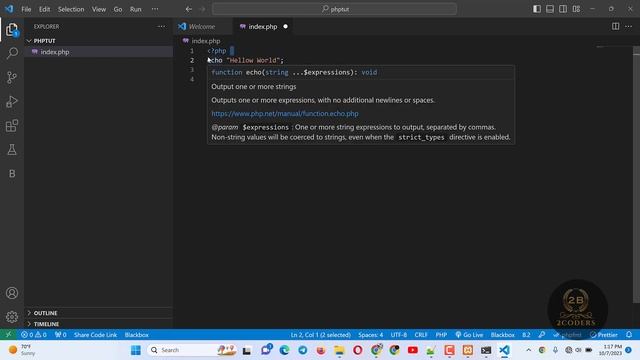The width and height of the screenshot is (640, 360).
Task: Click Blackbox button in right status bar
Action: click(502, 335)
